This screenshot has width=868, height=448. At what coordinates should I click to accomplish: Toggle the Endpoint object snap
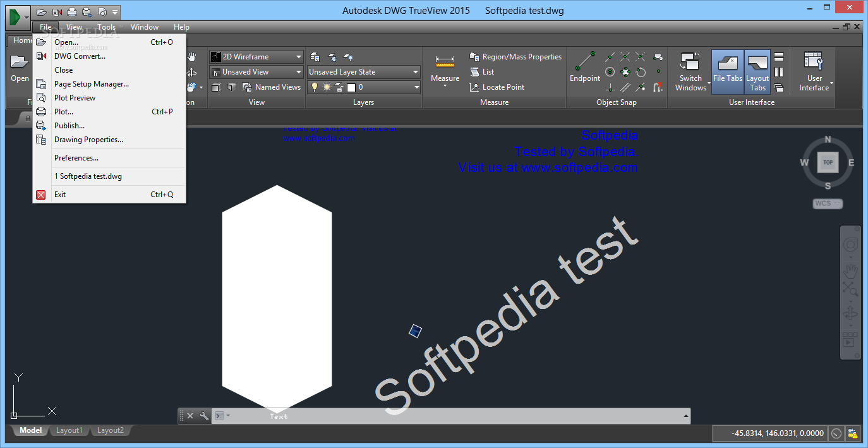585,67
